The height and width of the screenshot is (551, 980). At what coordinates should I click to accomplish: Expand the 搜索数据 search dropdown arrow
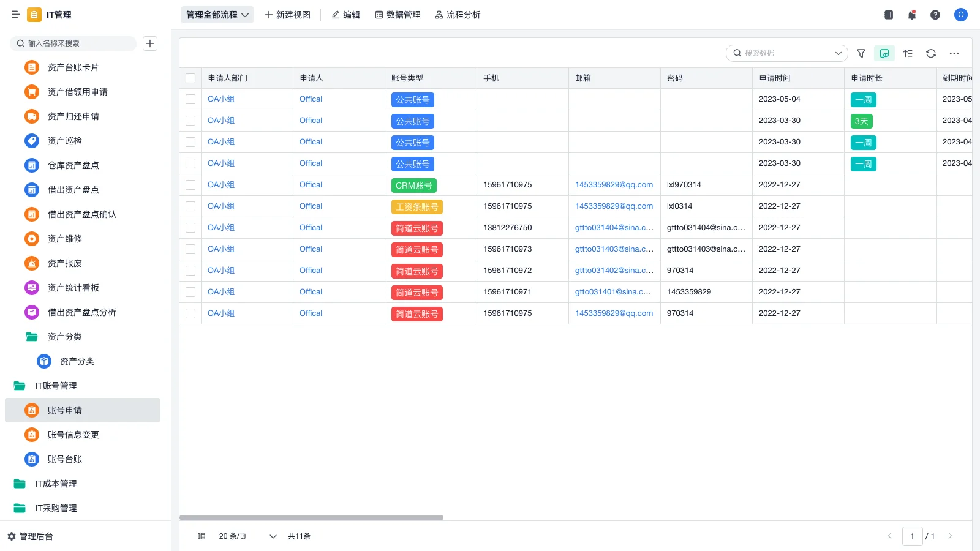coord(838,53)
